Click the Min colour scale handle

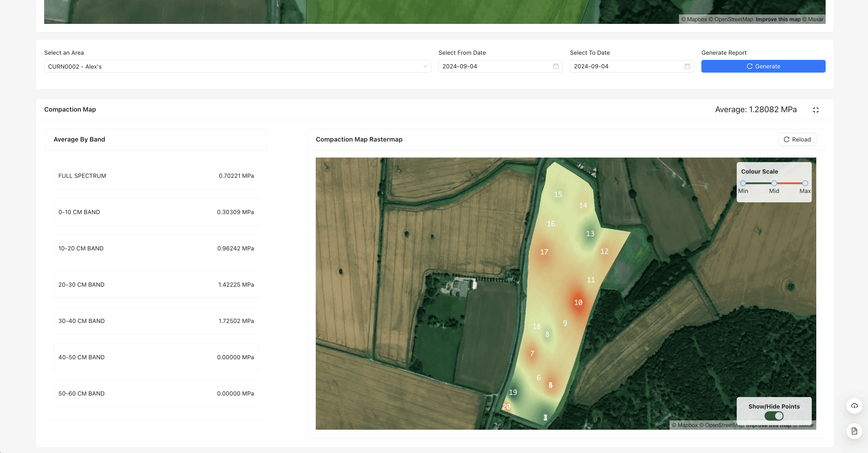point(743,183)
